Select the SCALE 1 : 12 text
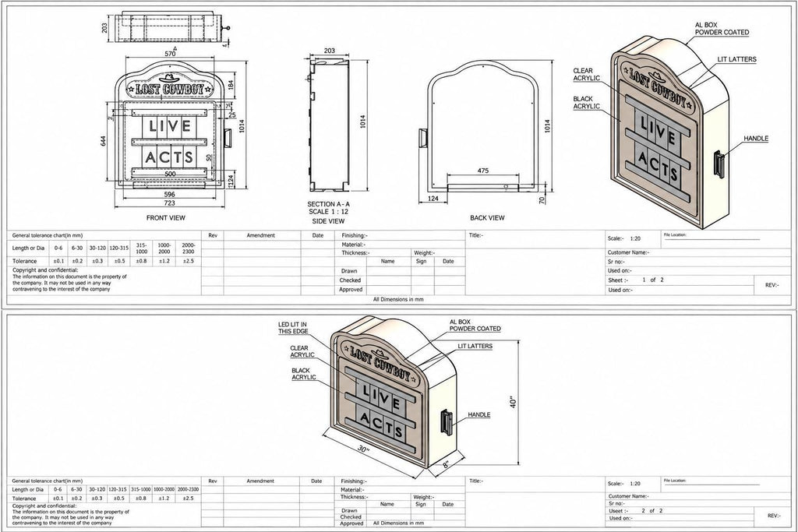The height and width of the screenshot is (532, 798). point(328,212)
